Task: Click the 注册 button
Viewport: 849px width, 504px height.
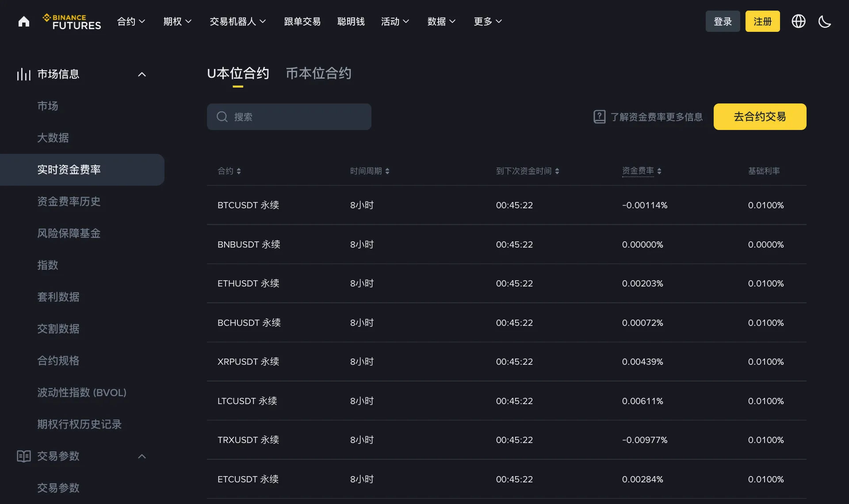Action: [x=763, y=21]
